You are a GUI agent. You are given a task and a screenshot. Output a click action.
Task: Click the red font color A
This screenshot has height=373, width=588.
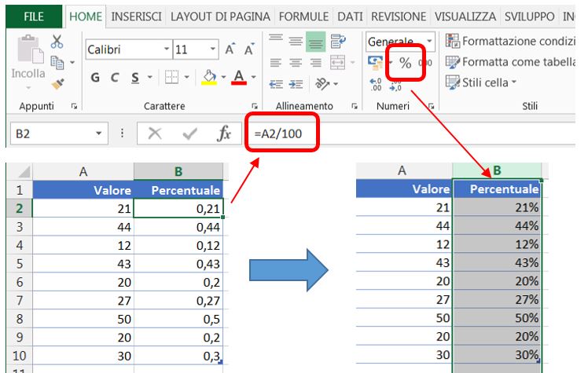click(239, 78)
